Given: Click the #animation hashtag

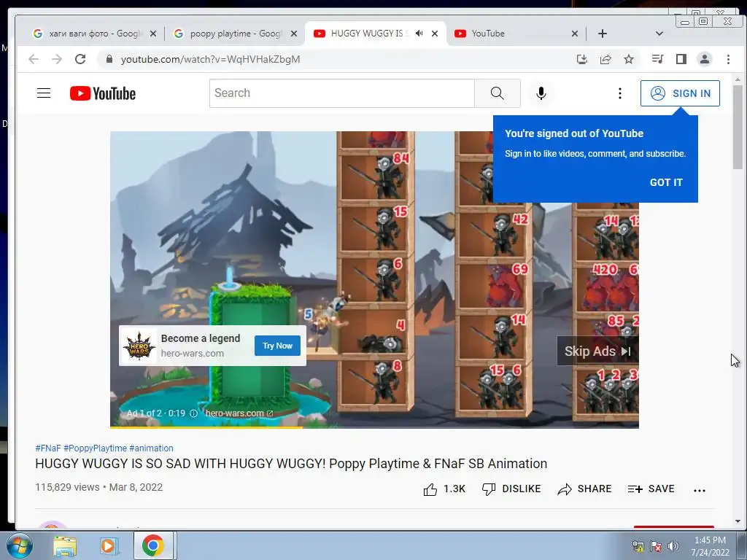Looking at the screenshot, I should tap(151, 448).
